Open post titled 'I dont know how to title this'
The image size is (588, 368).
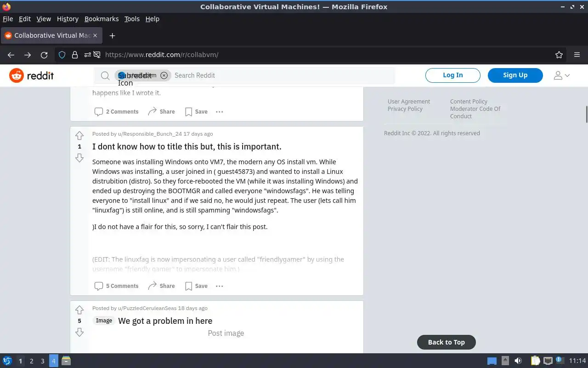pyautogui.click(x=187, y=146)
